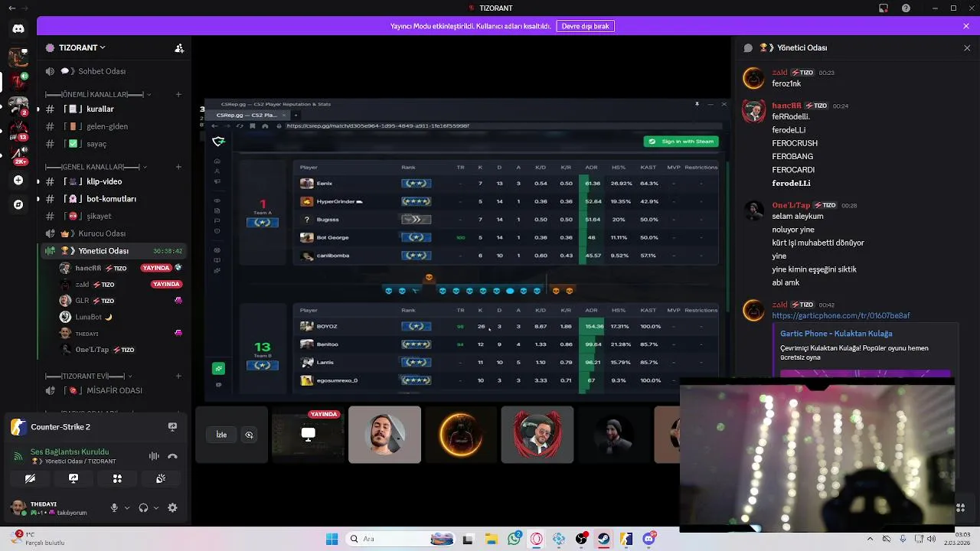
Task: Open the weather widget Parçalı bulutlu
Action: tap(35, 539)
